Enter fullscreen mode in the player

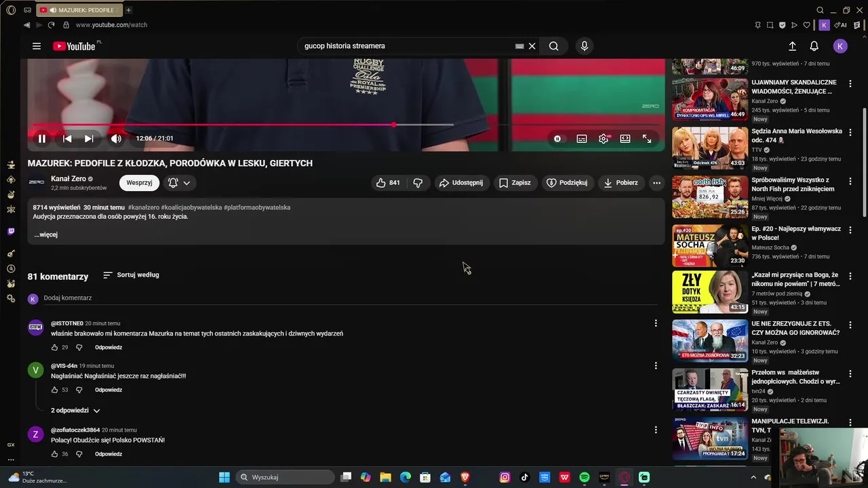[x=647, y=138]
